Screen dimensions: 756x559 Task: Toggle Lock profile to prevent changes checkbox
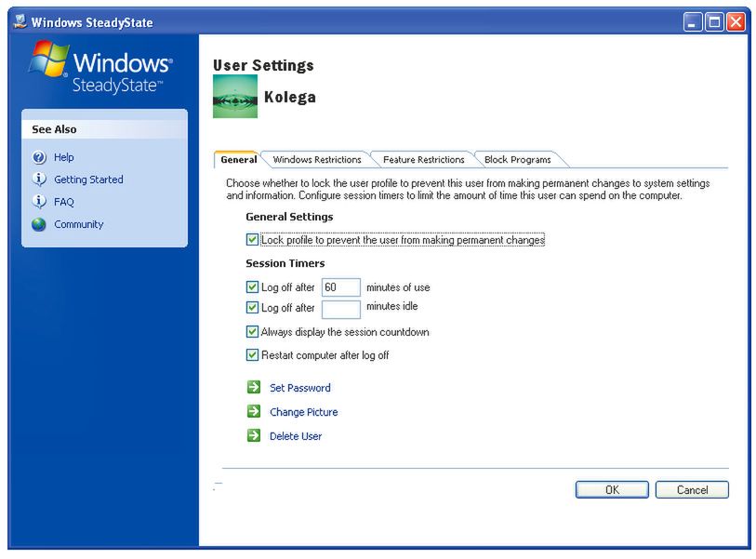pos(252,240)
